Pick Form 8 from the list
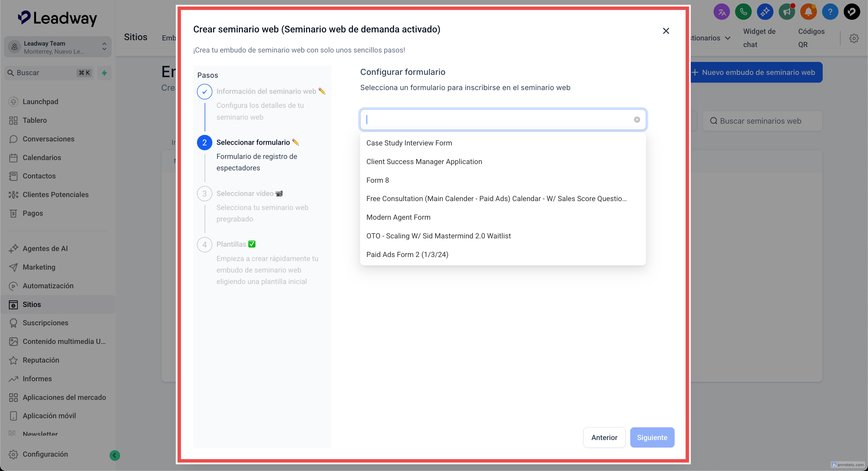Screen dimensions: 868x471 (377, 180)
